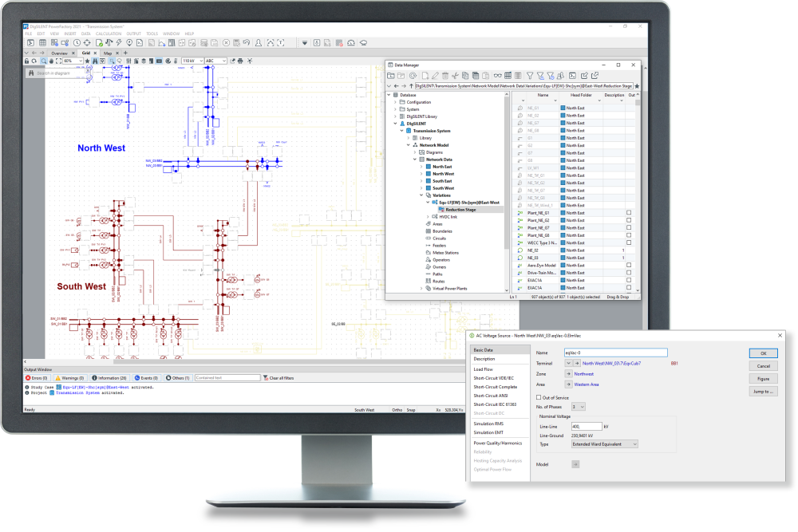Click the star favorites icon in diagram toolbar
The width and height of the screenshot is (798, 532).
click(x=88, y=61)
